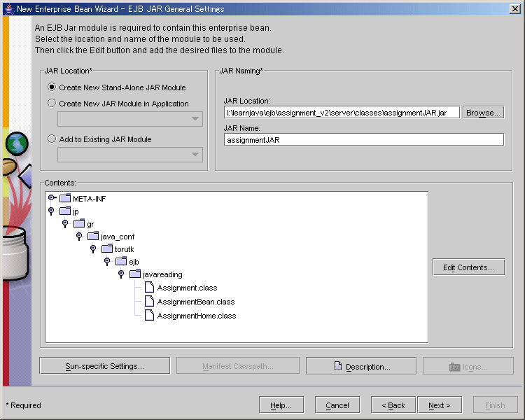
Task: Click the Finish button
Action: [495, 405]
